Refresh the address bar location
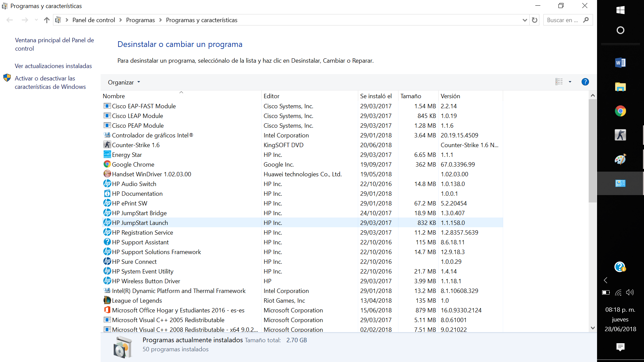 535,20
